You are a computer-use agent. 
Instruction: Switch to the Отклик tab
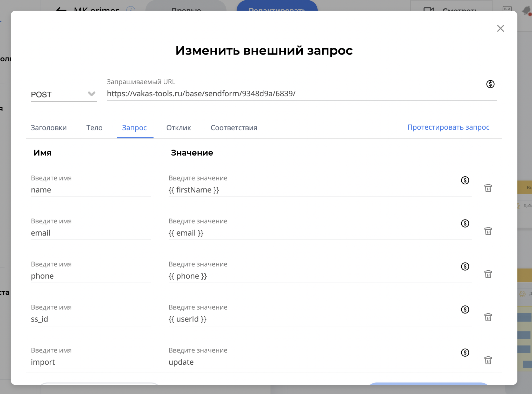coord(178,128)
